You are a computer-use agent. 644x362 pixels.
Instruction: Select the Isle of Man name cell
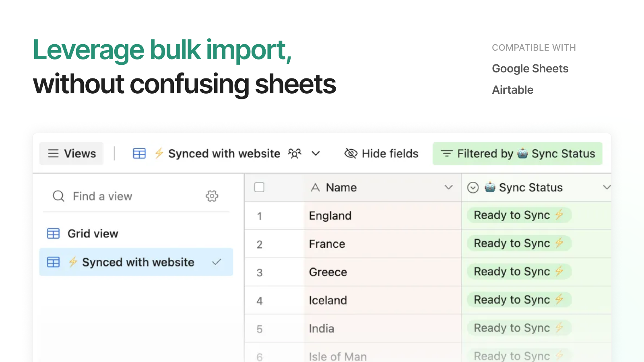coord(382,353)
